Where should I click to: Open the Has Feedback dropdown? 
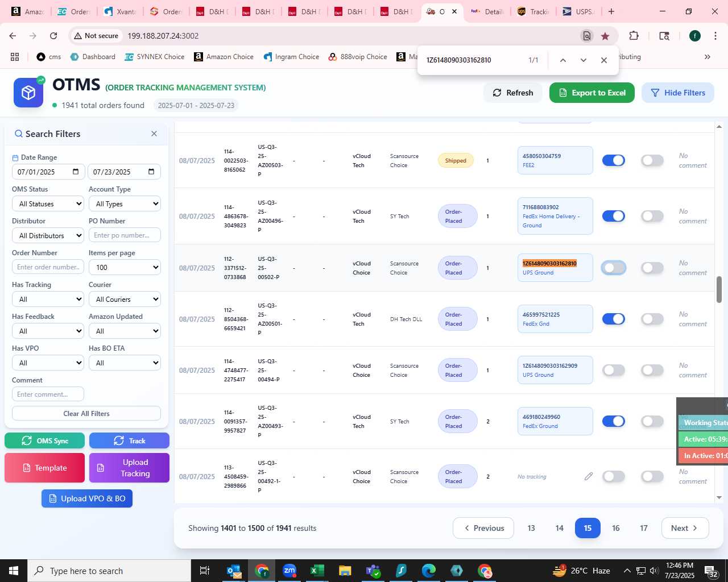point(48,331)
